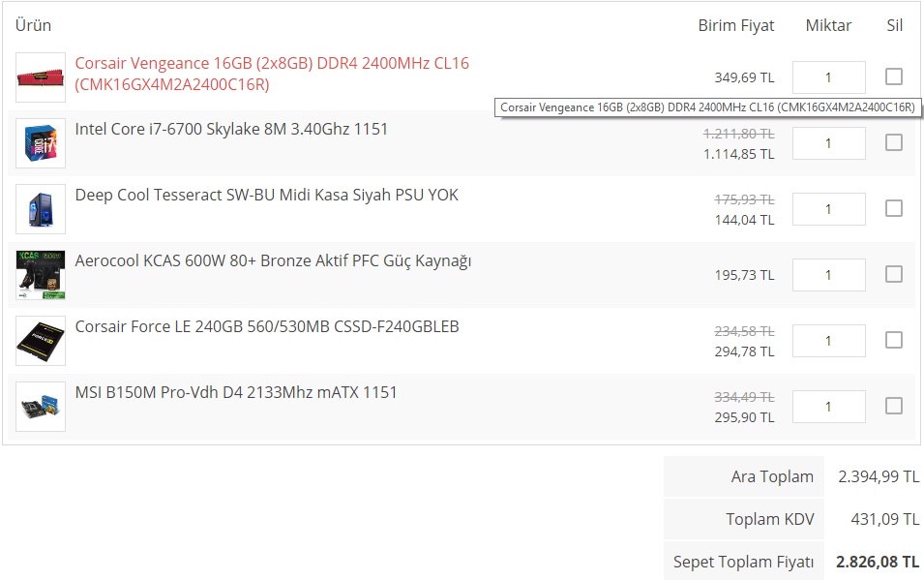
Task: Open Corsair Force LE 240GB SSD link
Action: [267, 327]
